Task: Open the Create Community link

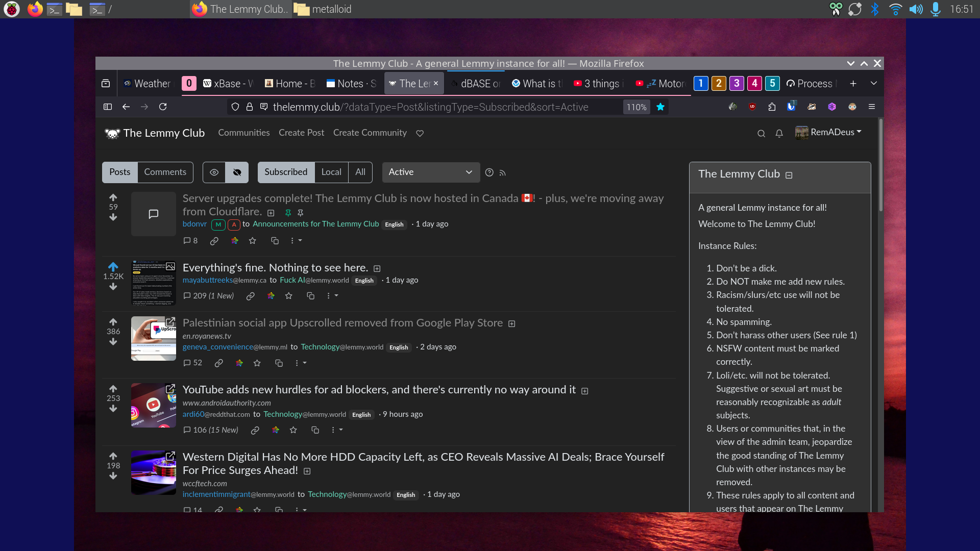Action: (370, 133)
